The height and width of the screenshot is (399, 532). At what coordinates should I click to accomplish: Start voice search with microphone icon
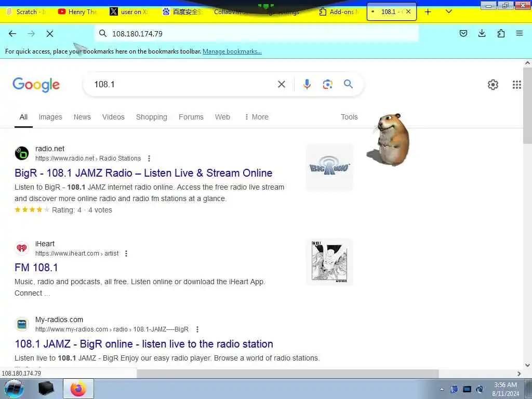tap(307, 84)
